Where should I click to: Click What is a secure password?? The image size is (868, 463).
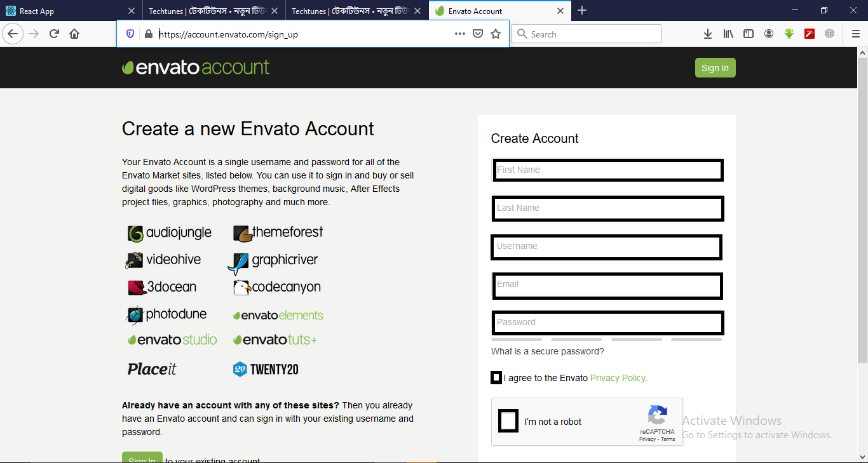click(547, 351)
